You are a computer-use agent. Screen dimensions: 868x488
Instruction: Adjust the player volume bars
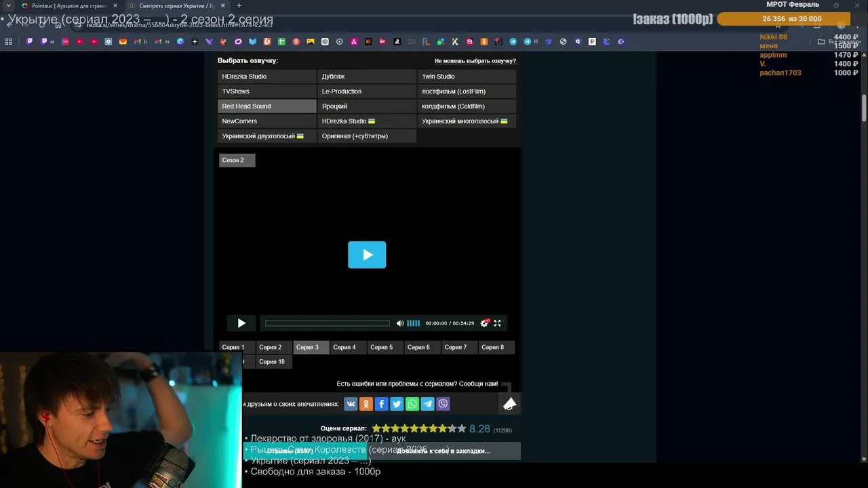point(413,323)
